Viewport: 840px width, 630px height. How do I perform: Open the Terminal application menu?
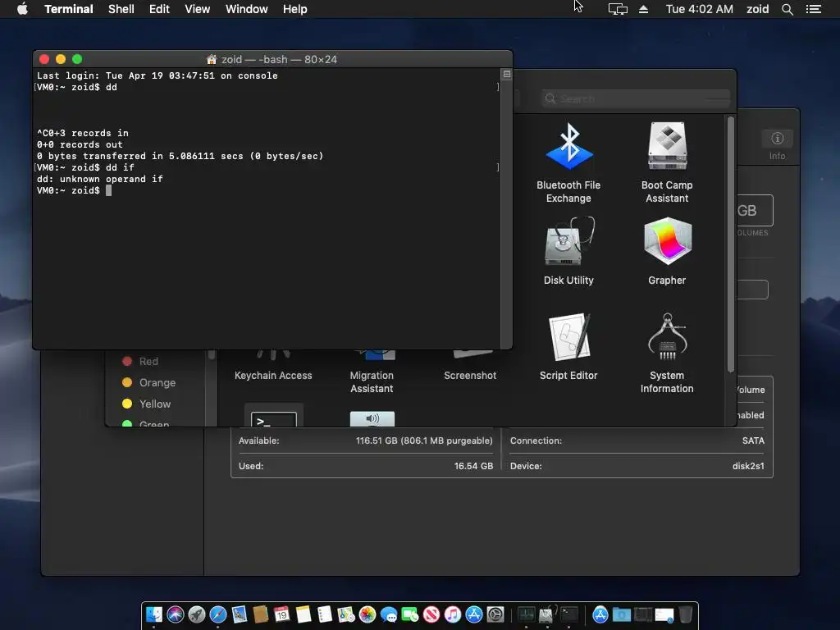[69, 9]
